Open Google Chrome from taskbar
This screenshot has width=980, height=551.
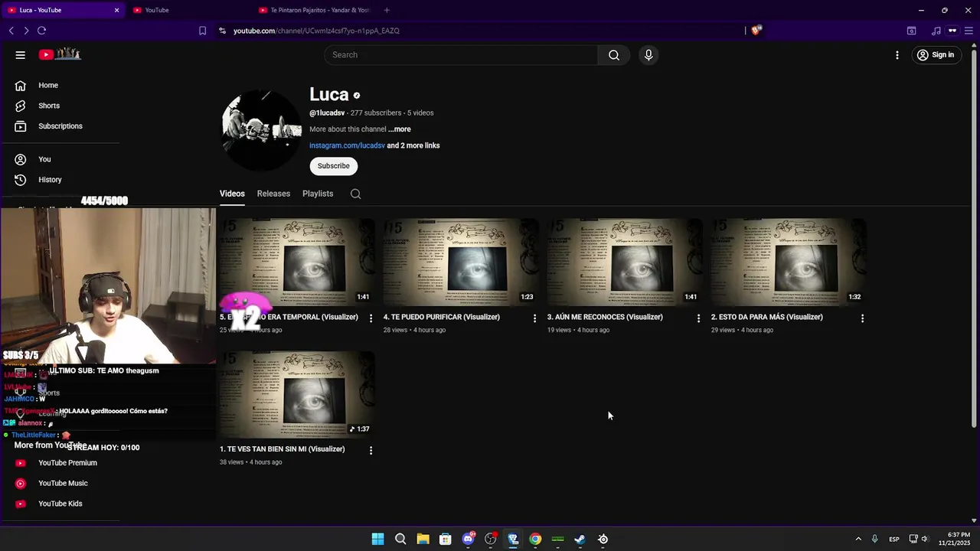[535, 540]
